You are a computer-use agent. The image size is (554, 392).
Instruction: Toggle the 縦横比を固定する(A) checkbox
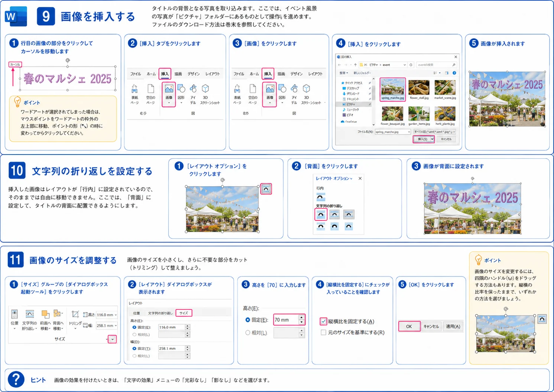(323, 321)
